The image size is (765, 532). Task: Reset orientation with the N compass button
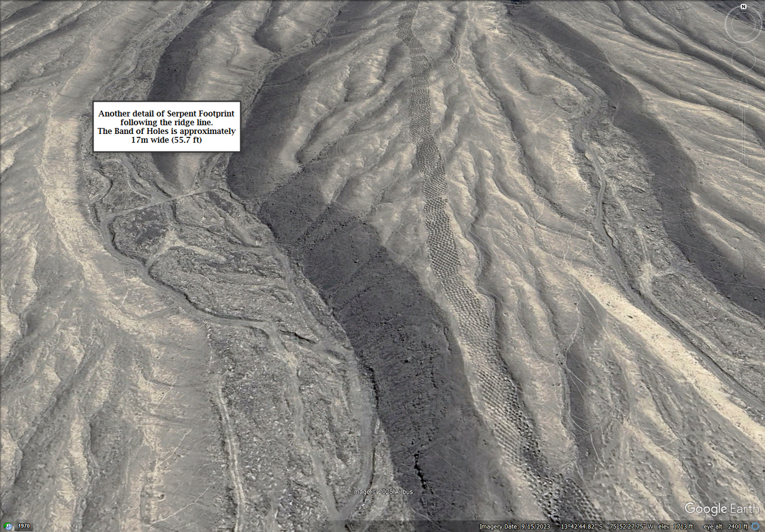[x=743, y=6]
